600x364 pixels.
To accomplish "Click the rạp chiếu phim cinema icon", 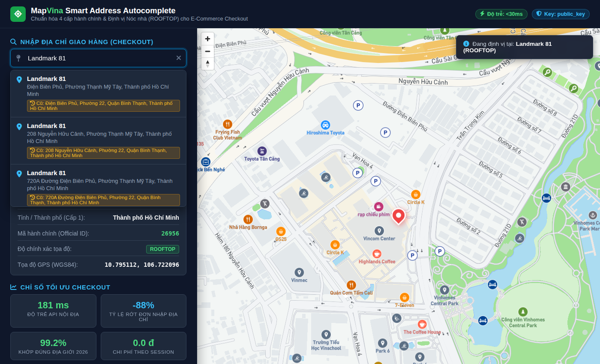I will click(378, 206).
